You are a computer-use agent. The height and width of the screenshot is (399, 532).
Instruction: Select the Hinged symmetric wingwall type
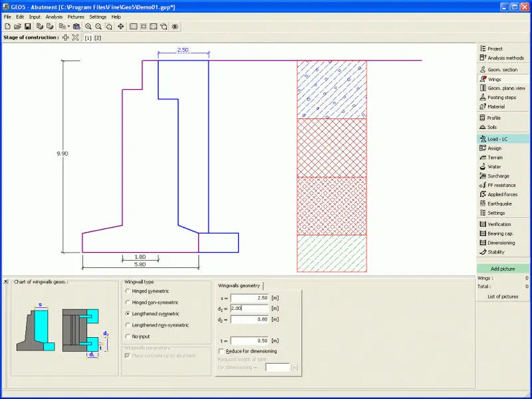(128, 291)
